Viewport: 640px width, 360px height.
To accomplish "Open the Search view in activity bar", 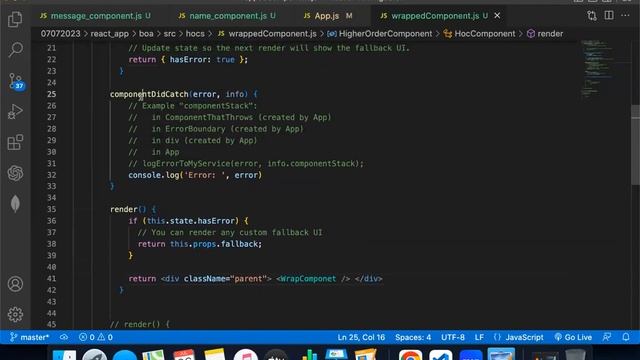I will (15, 50).
